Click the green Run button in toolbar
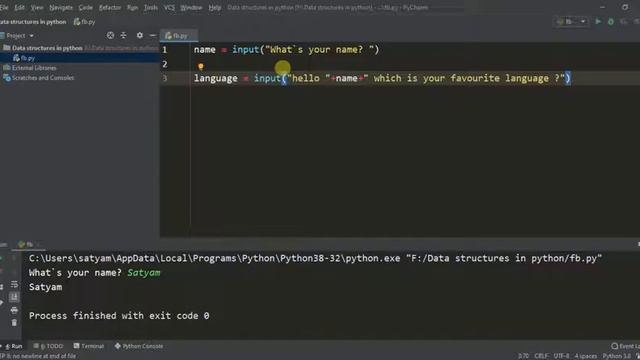 point(598,22)
